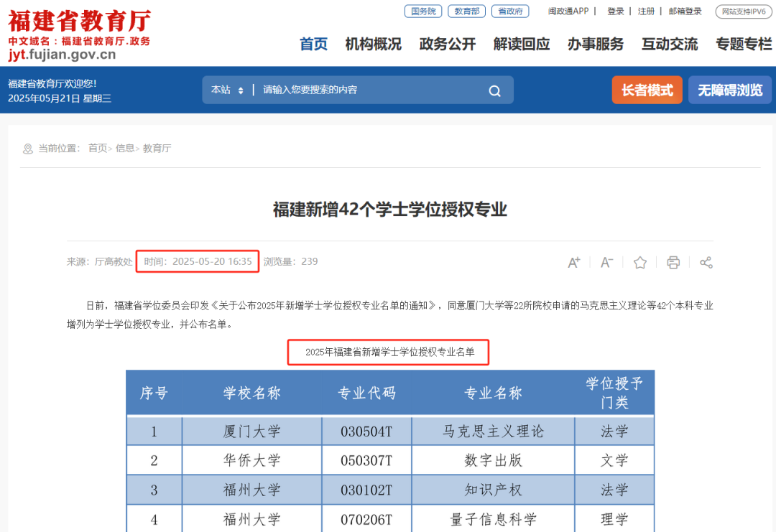Click the domain text jyt.fujian.gov.cn
The image size is (776, 532).
pyautogui.click(x=63, y=55)
